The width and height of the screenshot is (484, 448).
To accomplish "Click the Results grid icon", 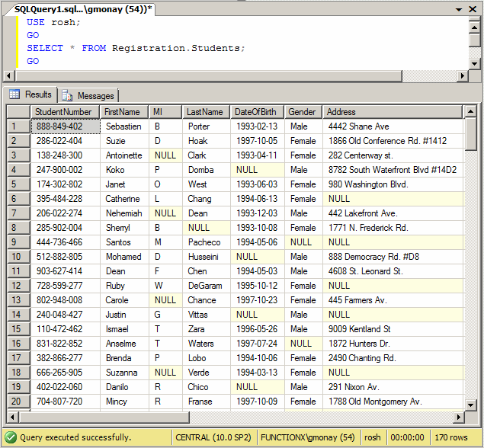I will coord(14,94).
